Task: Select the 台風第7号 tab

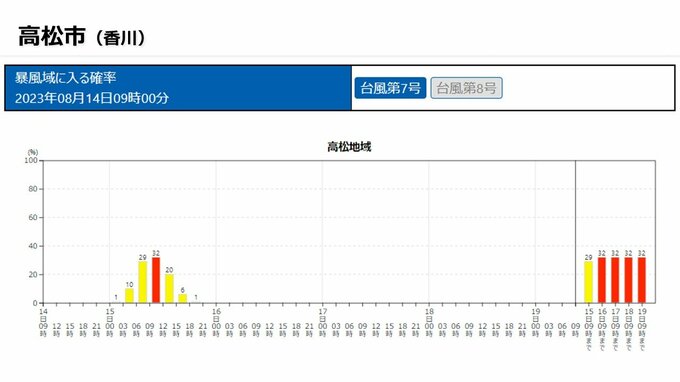Action: [x=390, y=88]
